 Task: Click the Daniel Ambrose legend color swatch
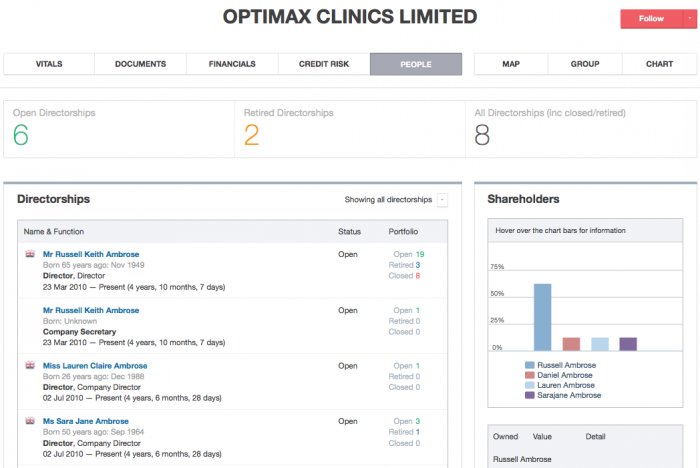[529, 375]
